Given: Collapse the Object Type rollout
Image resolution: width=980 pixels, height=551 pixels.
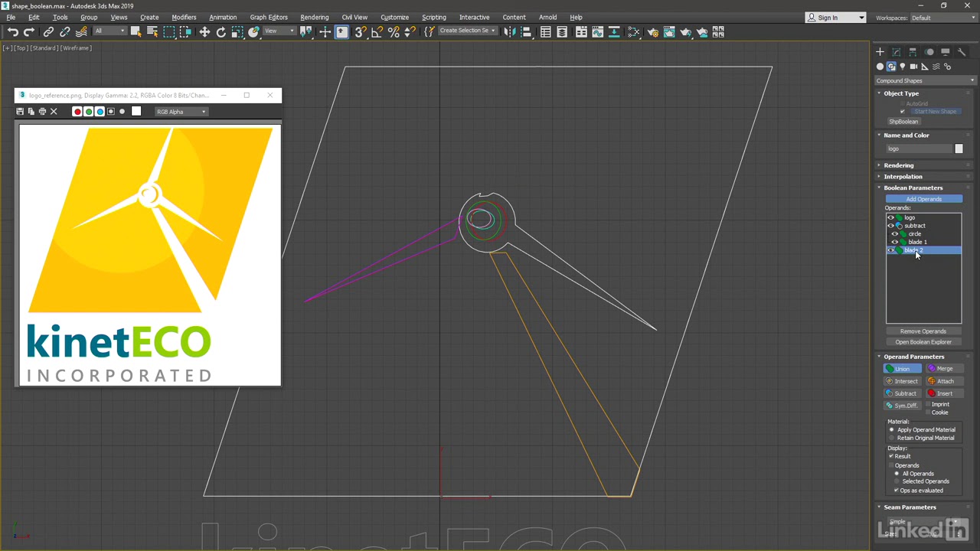Looking at the screenshot, I should pos(901,93).
